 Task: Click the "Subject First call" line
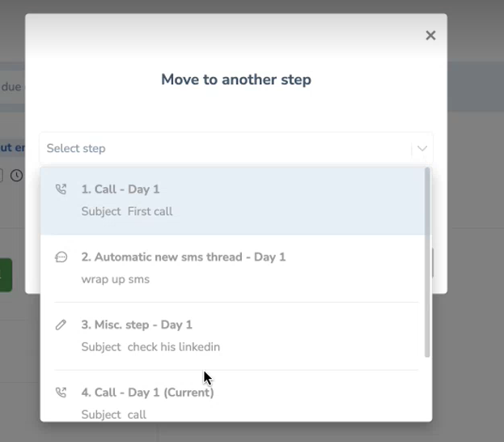pos(127,211)
